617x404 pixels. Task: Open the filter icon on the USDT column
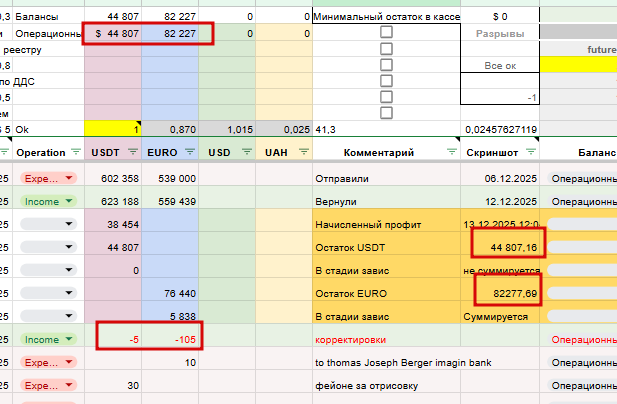point(133,152)
